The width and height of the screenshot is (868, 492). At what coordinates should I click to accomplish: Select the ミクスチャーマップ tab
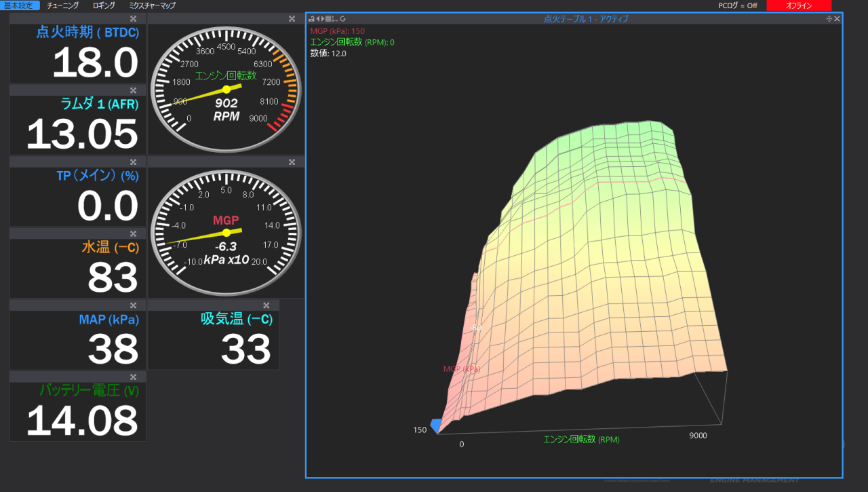pyautogui.click(x=151, y=5)
